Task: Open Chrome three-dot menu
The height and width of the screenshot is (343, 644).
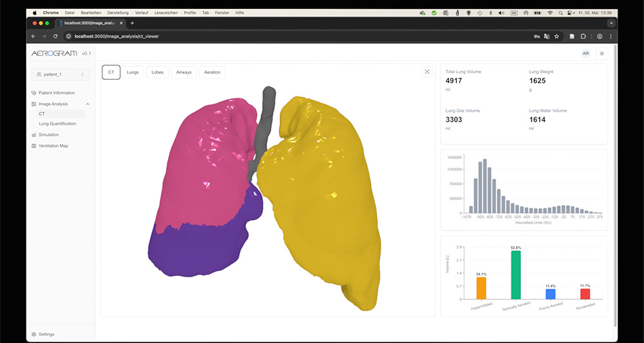Action: point(611,37)
